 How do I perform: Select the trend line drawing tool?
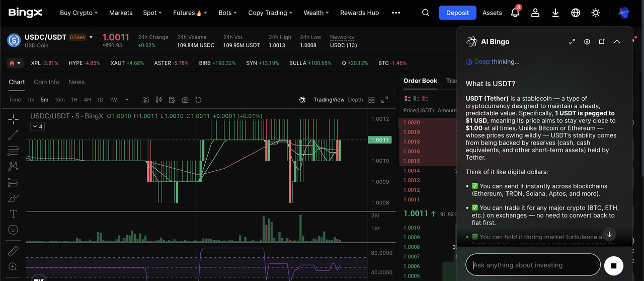13,134
